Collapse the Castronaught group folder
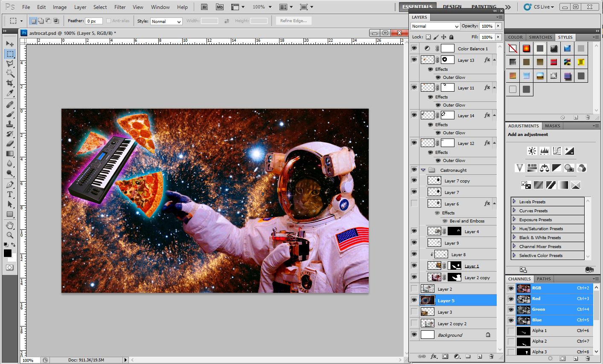Image resolution: width=603 pixels, height=364 pixels. click(x=423, y=170)
